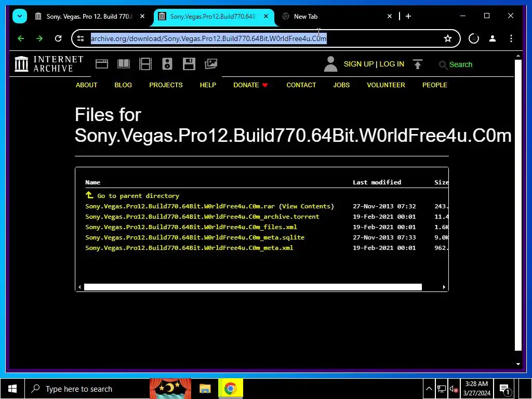This screenshot has height=399, width=532.
Task: Click the Chrome taskbar icon
Action: pyautogui.click(x=230, y=389)
